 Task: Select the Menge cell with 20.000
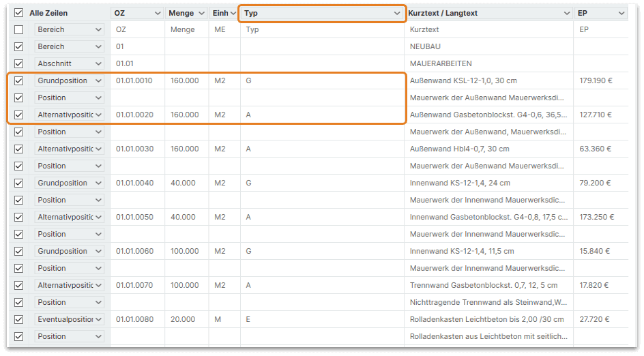coord(185,320)
